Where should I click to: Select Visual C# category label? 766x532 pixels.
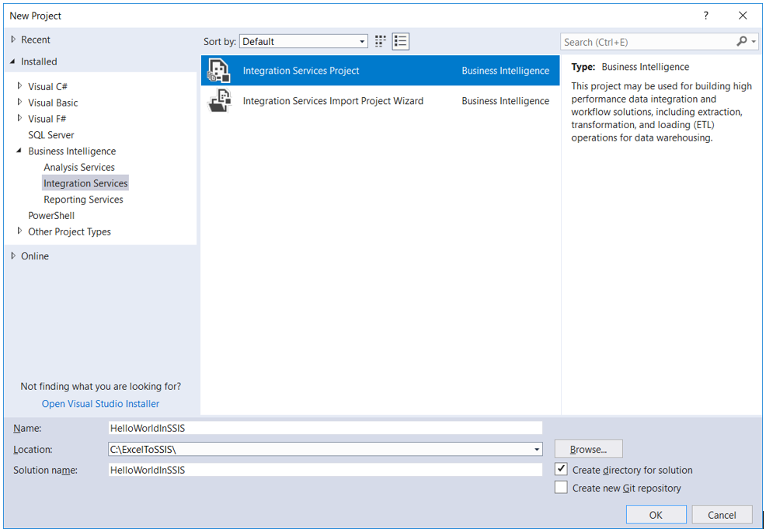click(x=48, y=86)
